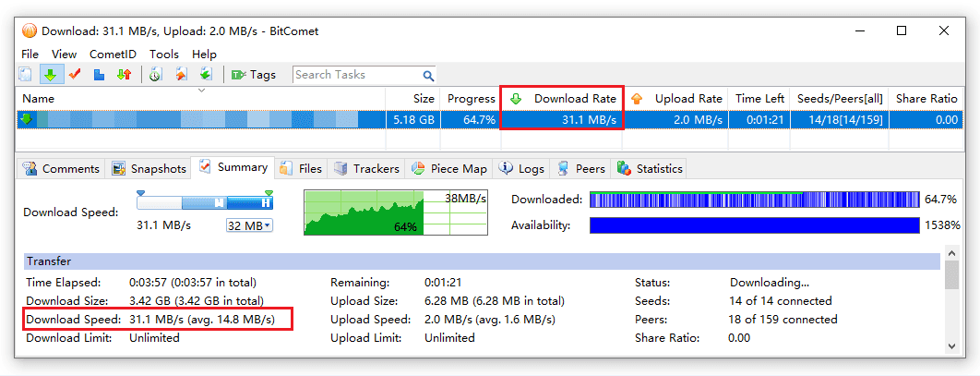Click the blank page All Tasks toolbar icon
Screen dimensions: 980x376
(x=26, y=75)
